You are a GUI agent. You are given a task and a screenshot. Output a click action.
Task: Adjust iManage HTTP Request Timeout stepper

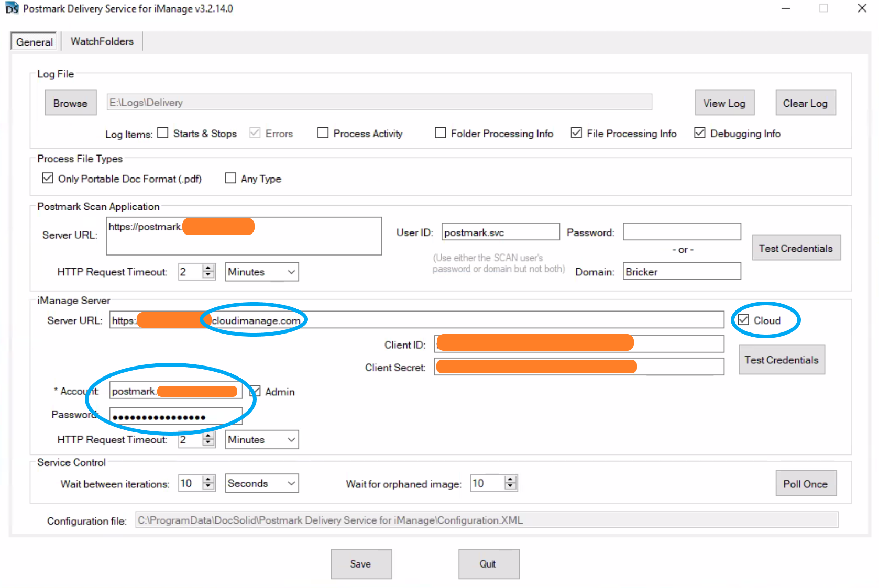coord(208,439)
